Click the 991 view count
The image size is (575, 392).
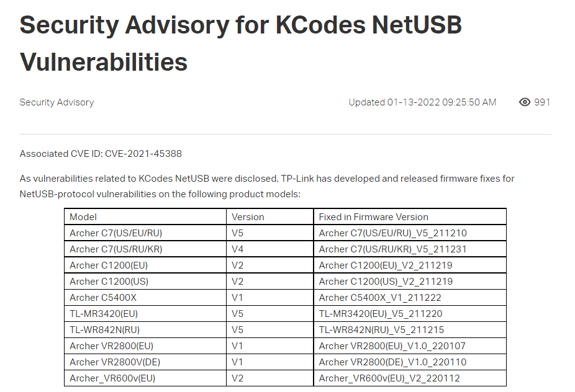pos(542,102)
